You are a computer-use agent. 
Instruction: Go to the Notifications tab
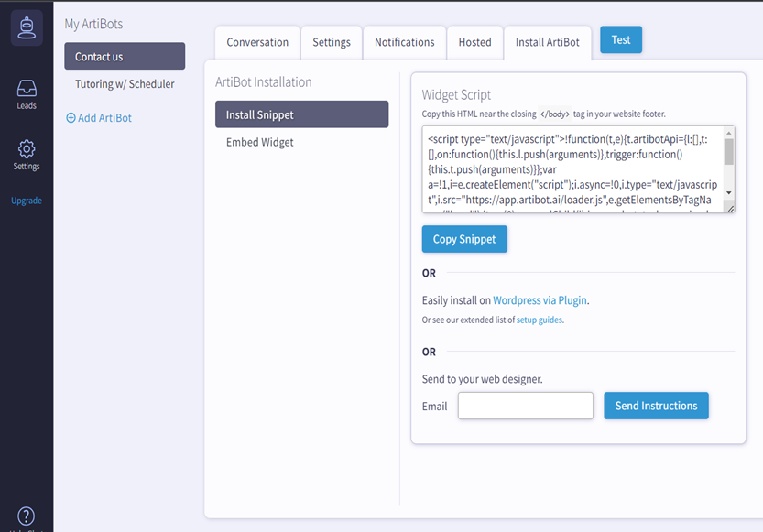404,42
